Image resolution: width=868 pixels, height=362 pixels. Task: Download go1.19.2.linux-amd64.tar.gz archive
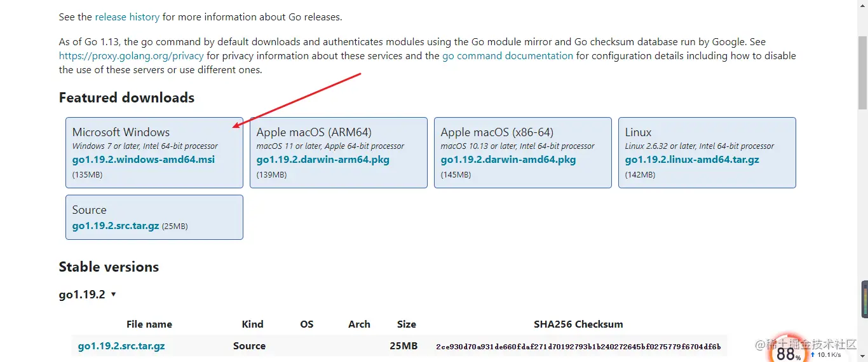(692, 160)
